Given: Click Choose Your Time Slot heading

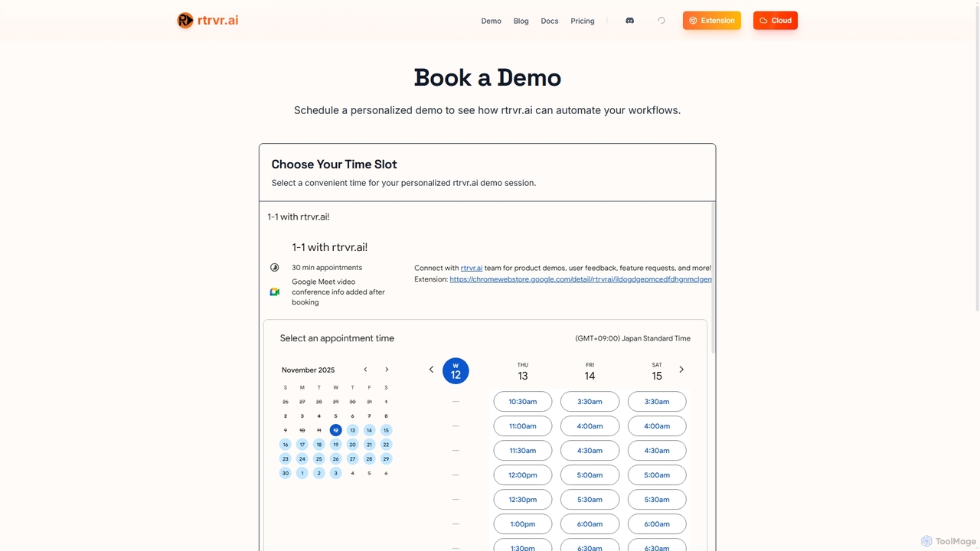Looking at the screenshot, I should tap(334, 165).
